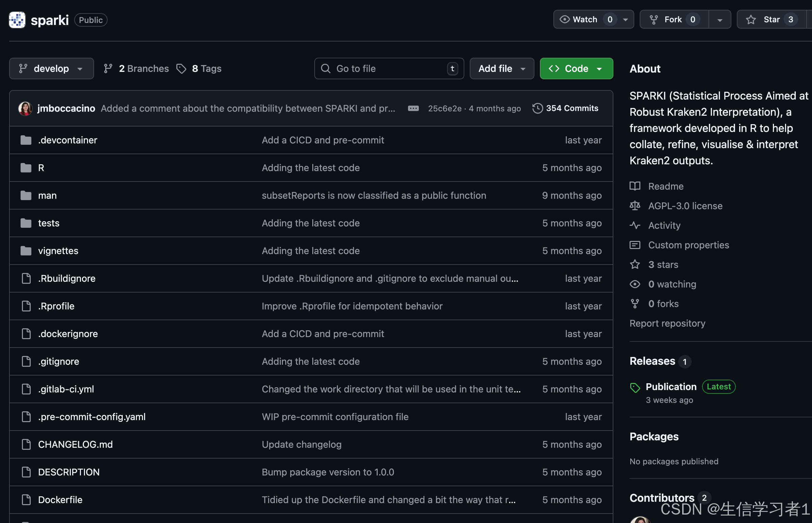Viewport: 812px width, 523px height.
Task: Star the sparki repository
Action: click(771, 19)
